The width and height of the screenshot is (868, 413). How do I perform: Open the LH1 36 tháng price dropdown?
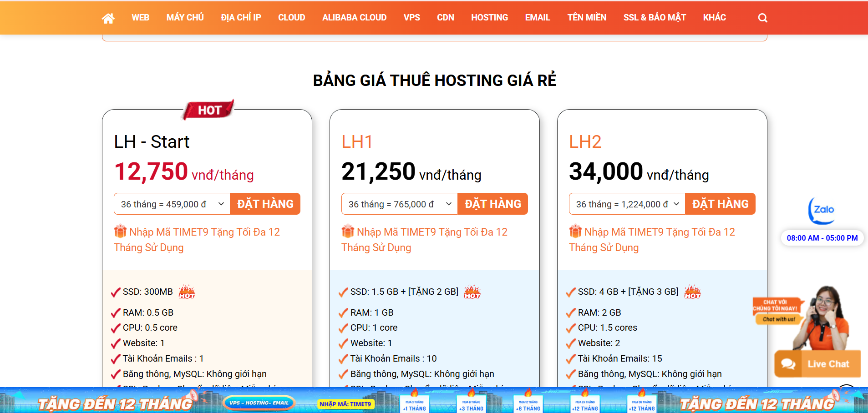[x=400, y=204]
